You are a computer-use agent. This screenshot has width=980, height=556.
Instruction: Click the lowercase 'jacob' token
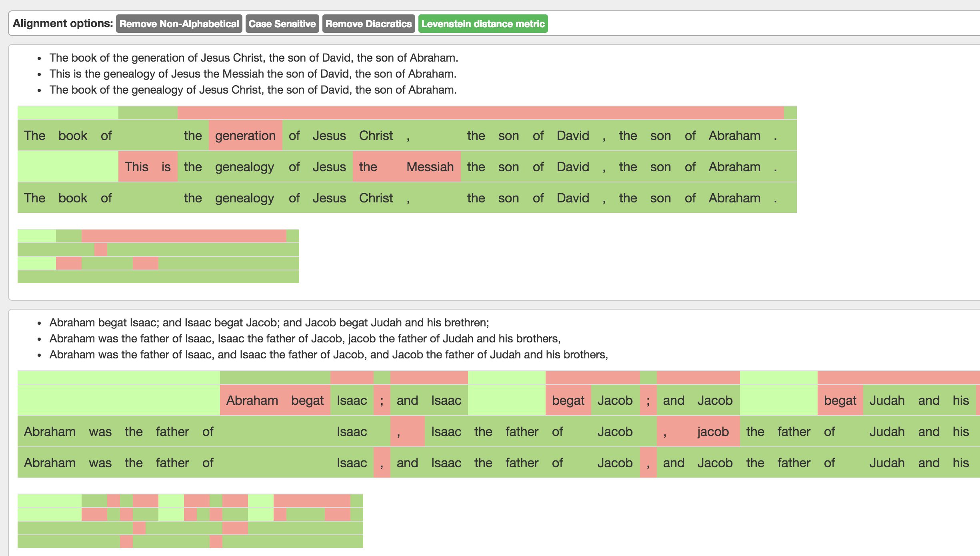[713, 432]
